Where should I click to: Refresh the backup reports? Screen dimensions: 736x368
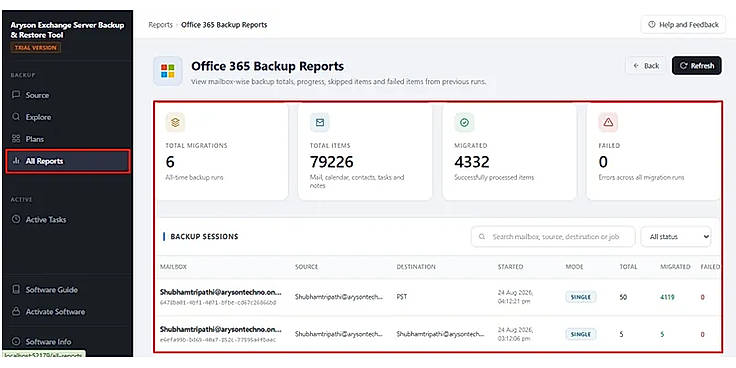pos(697,66)
